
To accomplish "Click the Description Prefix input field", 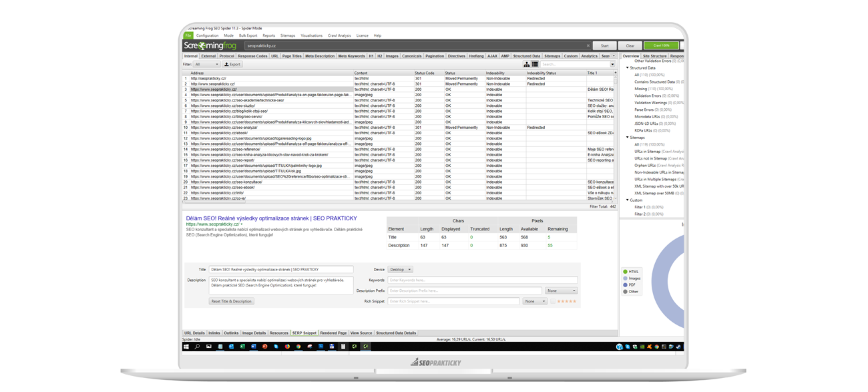I will pos(465,290).
